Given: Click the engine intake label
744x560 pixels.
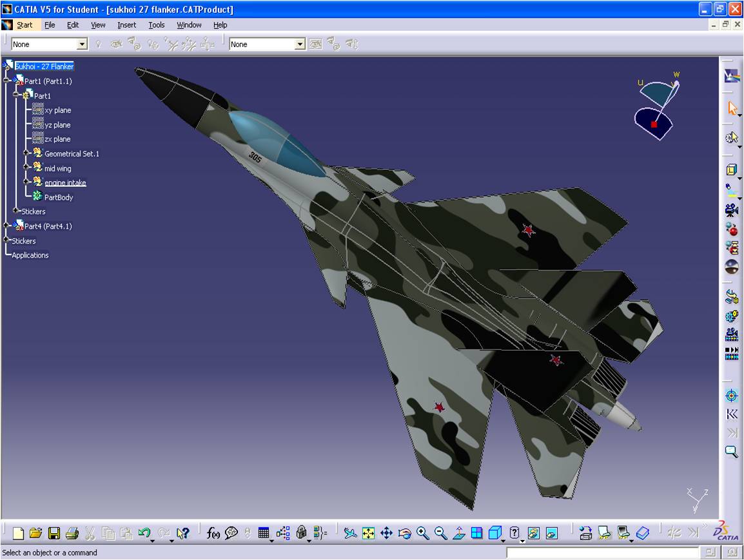Looking at the screenshot, I should coord(66,182).
